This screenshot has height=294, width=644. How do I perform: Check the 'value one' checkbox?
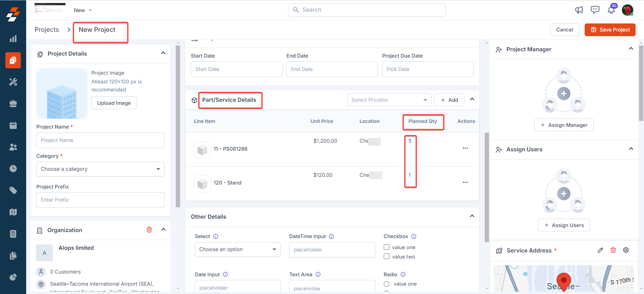point(387,247)
